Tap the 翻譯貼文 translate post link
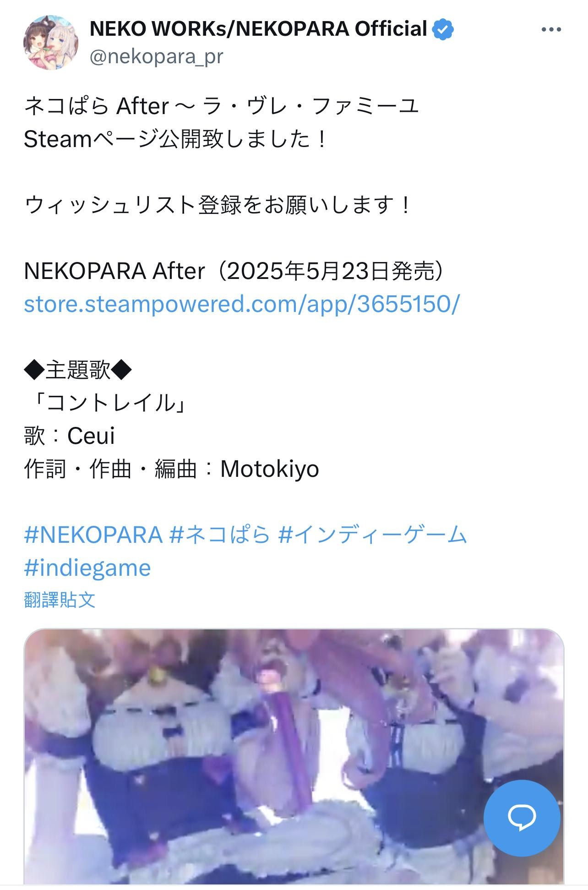 [x=60, y=600]
